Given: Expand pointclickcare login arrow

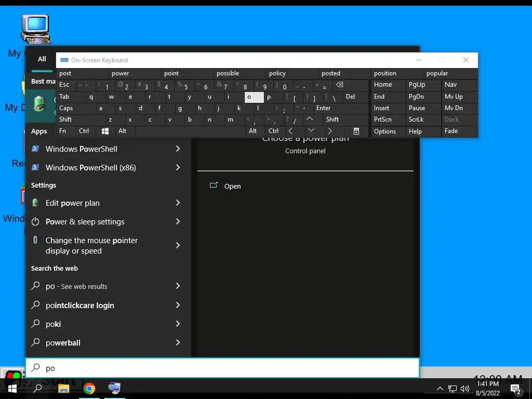Looking at the screenshot, I should pyautogui.click(x=178, y=305).
